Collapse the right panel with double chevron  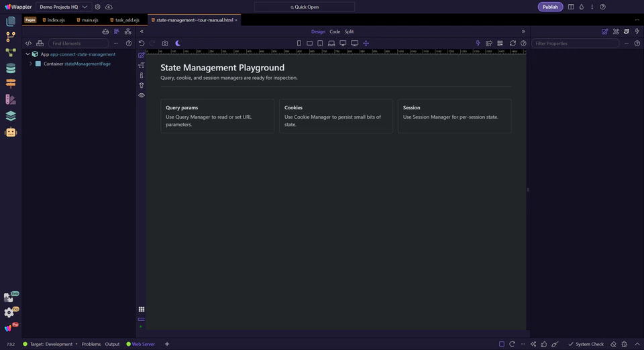coord(523,32)
